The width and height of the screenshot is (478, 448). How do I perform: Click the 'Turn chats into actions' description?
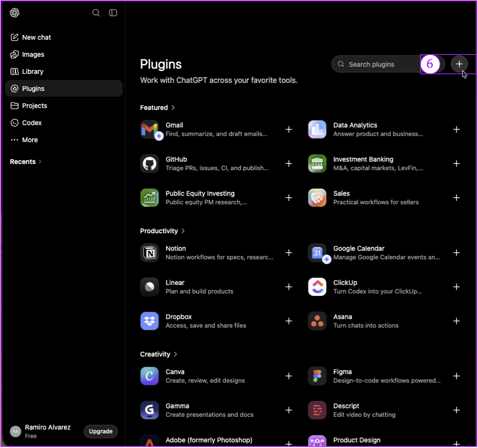366,326
